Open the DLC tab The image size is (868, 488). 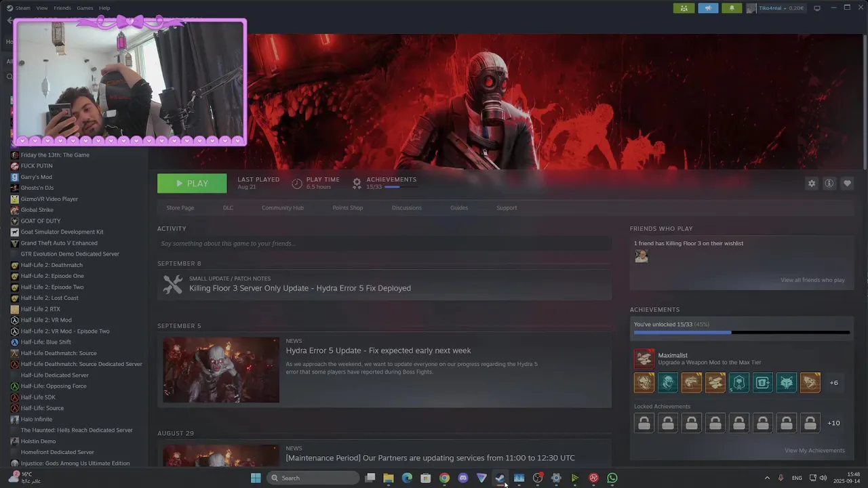click(228, 208)
